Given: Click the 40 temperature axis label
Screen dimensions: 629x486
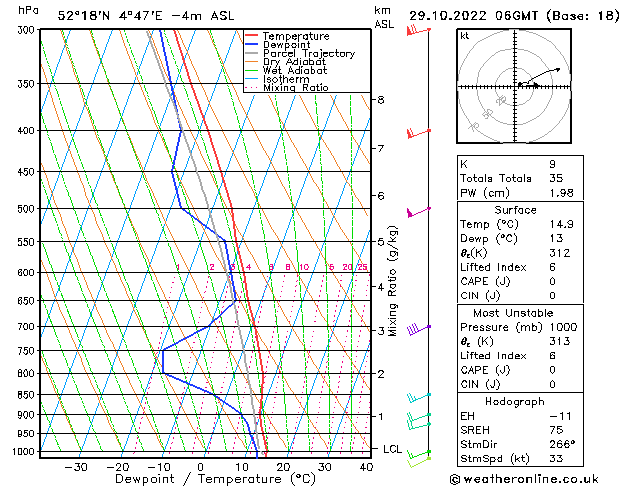Looking at the screenshot, I should point(367,468).
